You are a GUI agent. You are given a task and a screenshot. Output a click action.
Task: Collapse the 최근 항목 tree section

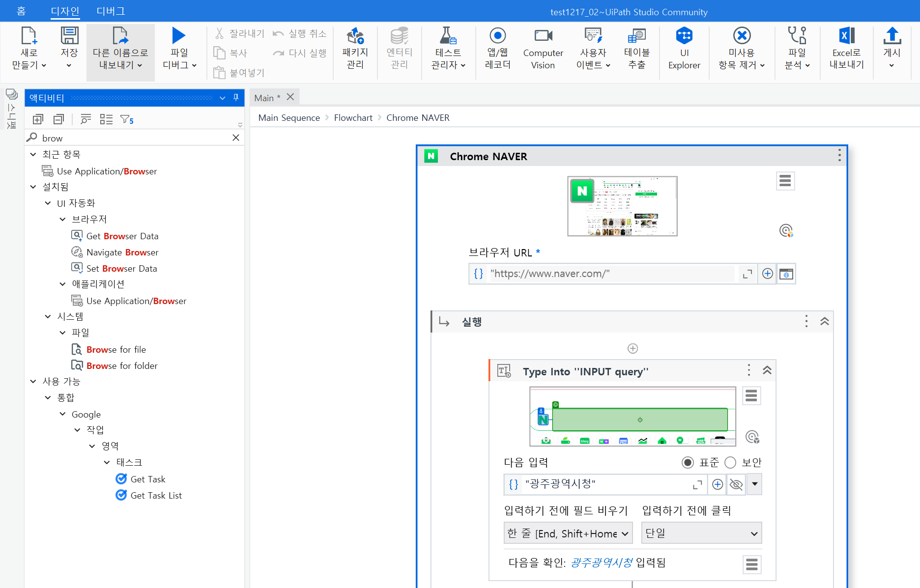pyautogui.click(x=33, y=154)
